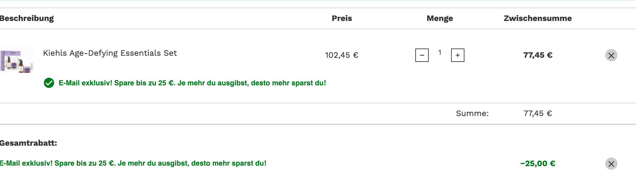The width and height of the screenshot is (644, 182).
Task: Click the promo text below product name
Action: tap(192, 83)
